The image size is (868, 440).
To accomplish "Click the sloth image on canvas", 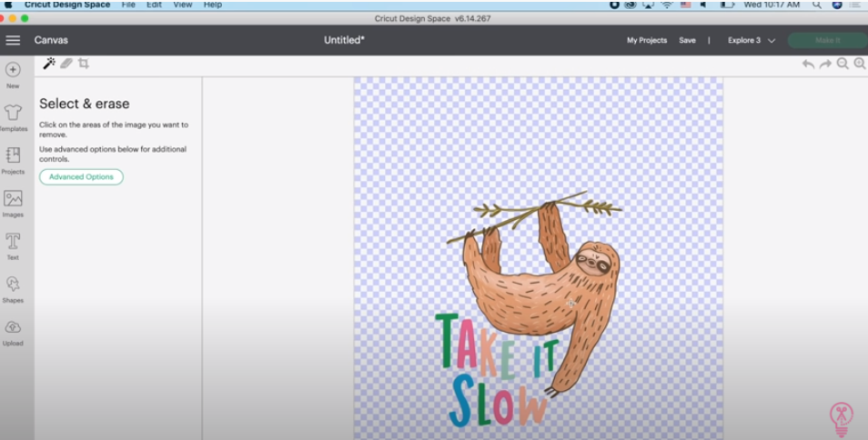I will coord(540,287).
